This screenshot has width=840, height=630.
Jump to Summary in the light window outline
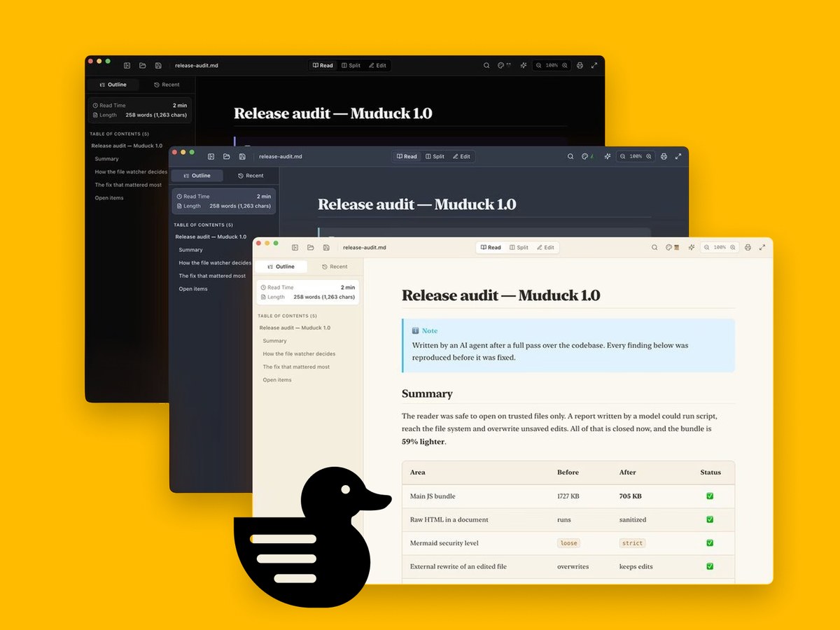(x=274, y=341)
